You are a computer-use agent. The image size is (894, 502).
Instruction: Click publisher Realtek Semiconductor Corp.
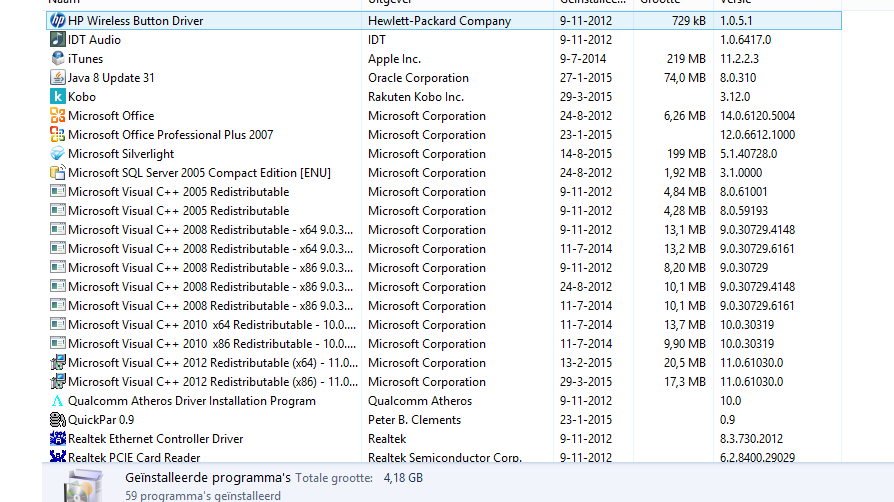tap(445, 457)
